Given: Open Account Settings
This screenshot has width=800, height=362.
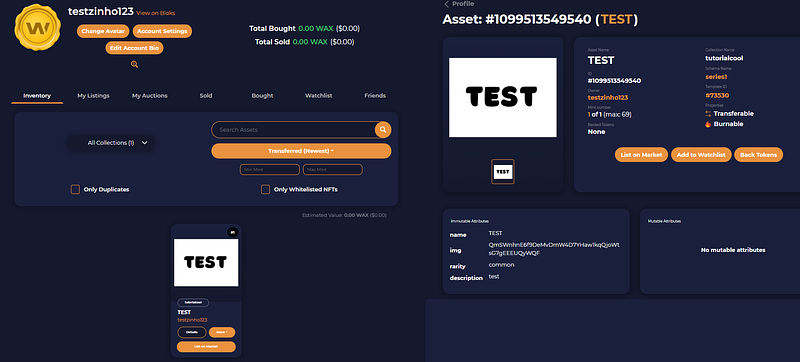Looking at the screenshot, I should [162, 31].
